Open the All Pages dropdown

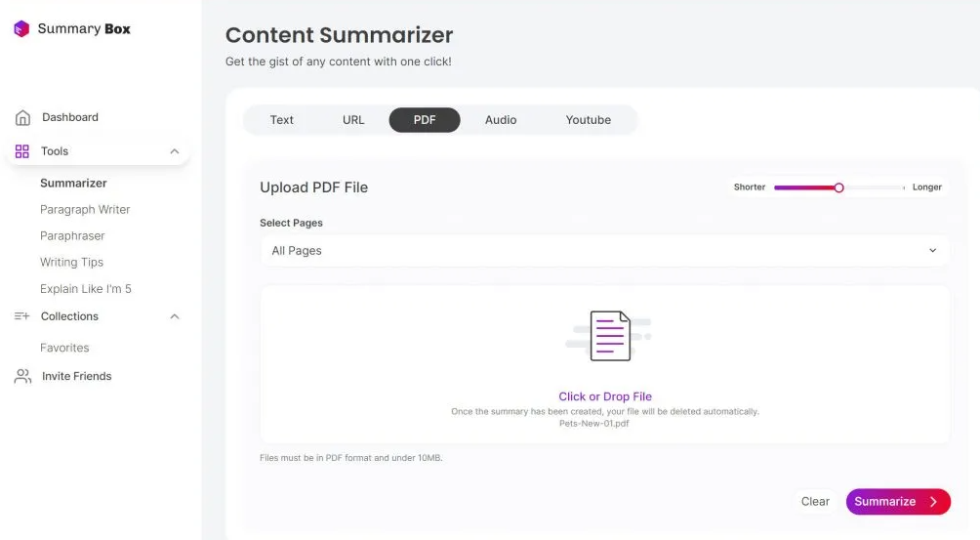pyautogui.click(x=605, y=251)
